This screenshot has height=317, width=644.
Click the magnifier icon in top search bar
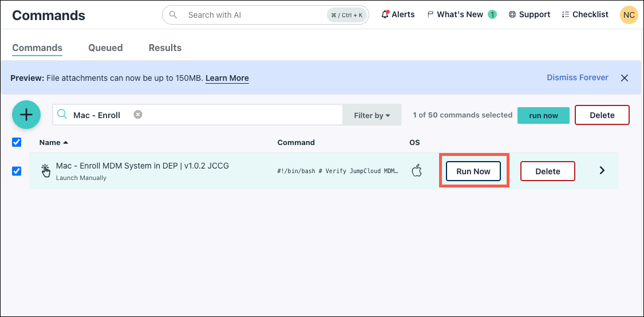[173, 14]
